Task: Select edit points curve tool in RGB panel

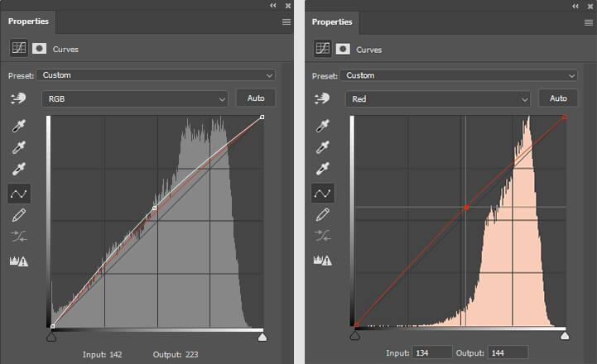Action: pyautogui.click(x=19, y=194)
